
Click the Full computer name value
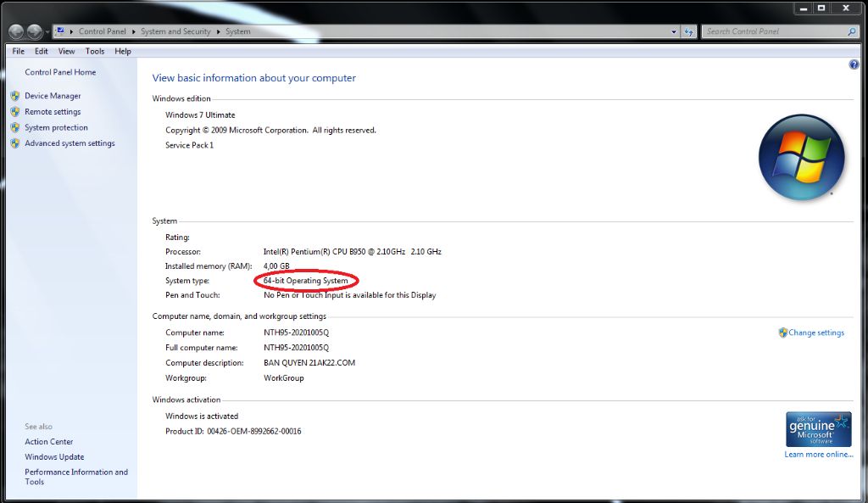(296, 348)
